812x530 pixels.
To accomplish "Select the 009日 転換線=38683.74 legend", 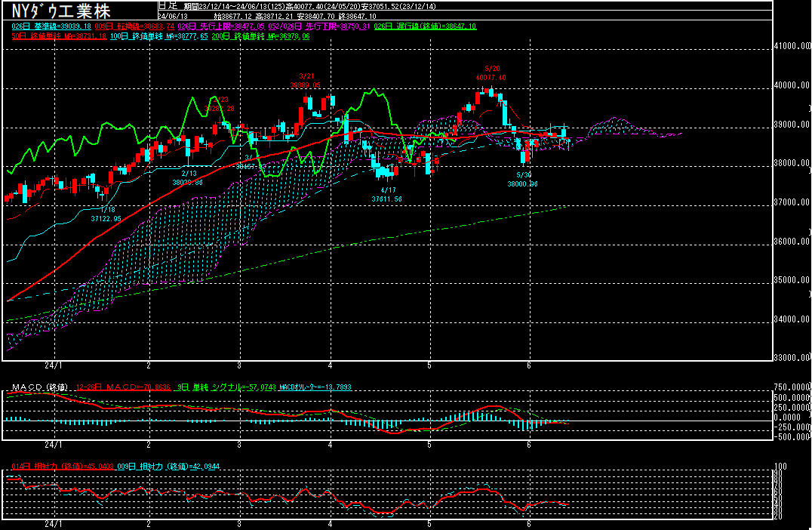I will (134, 26).
